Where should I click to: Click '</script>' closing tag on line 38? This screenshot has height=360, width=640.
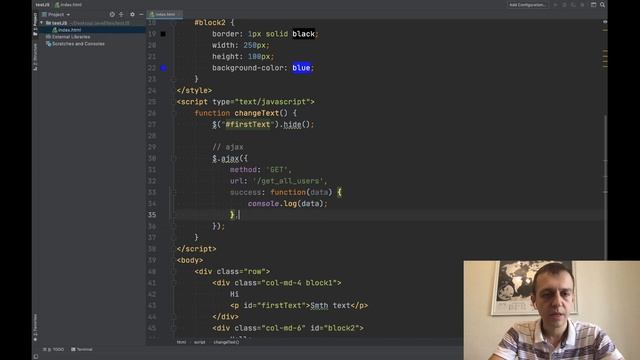(196, 249)
